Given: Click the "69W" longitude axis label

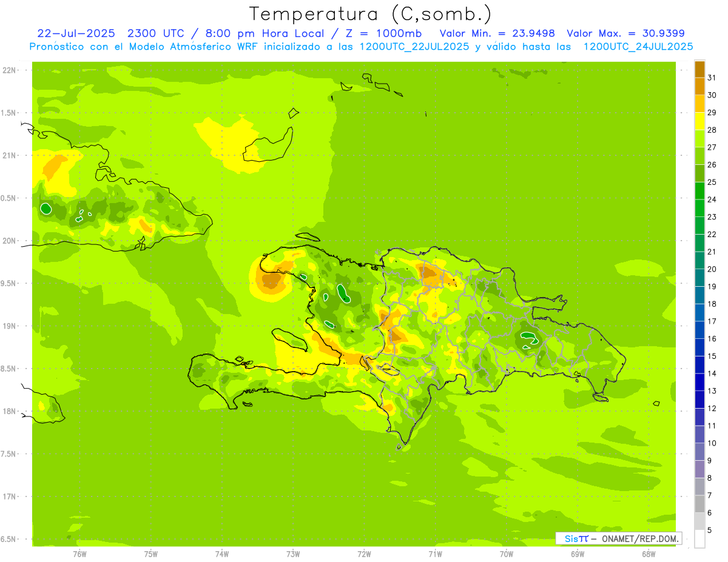Looking at the screenshot, I should point(578,554).
